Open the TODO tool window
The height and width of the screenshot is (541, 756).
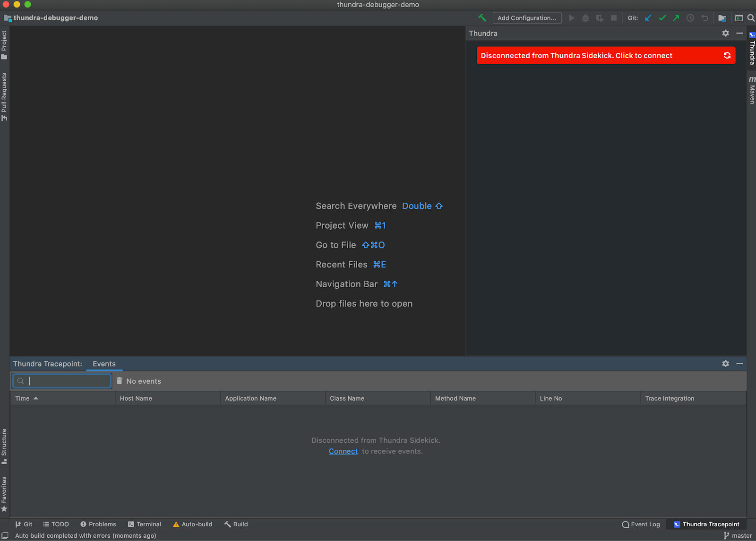point(56,524)
